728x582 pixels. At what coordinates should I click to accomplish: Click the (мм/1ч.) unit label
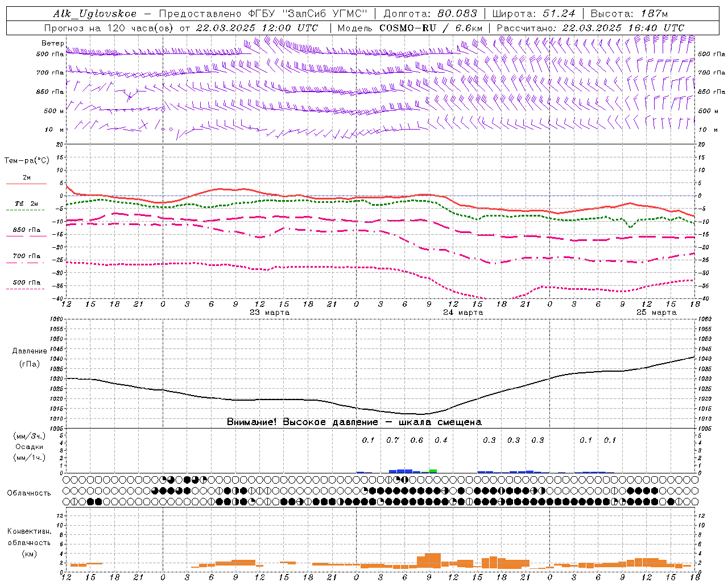click(x=29, y=458)
